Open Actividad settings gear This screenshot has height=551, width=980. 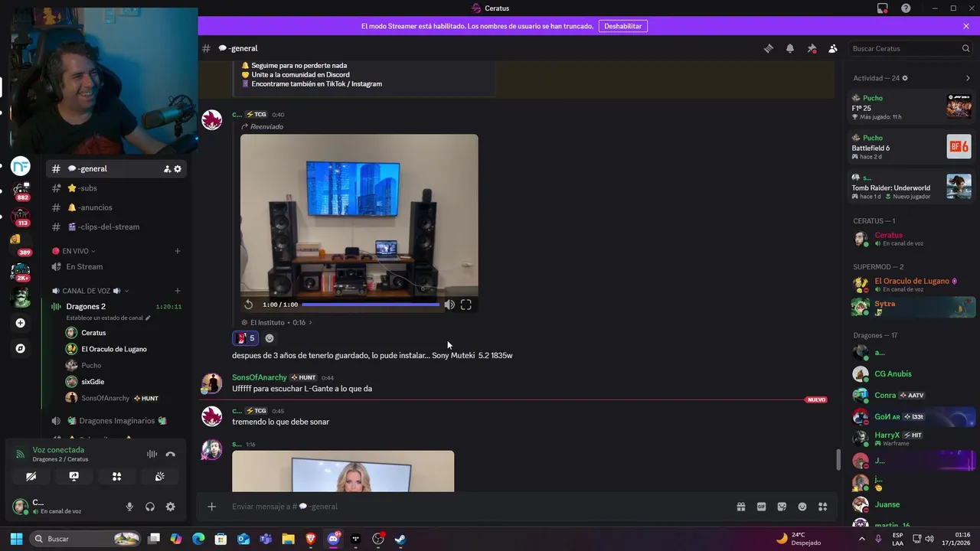pyautogui.click(x=905, y=78)
